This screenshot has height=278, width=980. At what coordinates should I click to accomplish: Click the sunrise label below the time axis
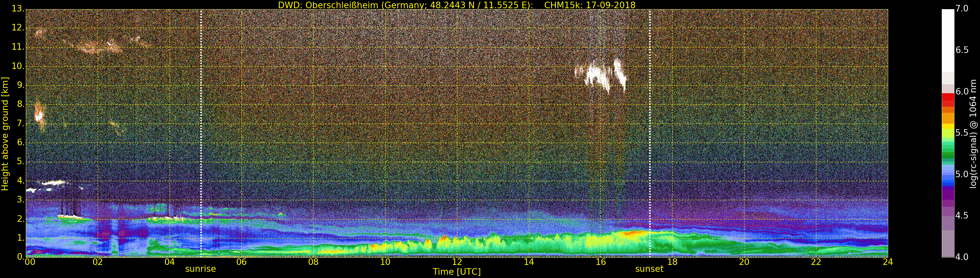pos(200,269)
